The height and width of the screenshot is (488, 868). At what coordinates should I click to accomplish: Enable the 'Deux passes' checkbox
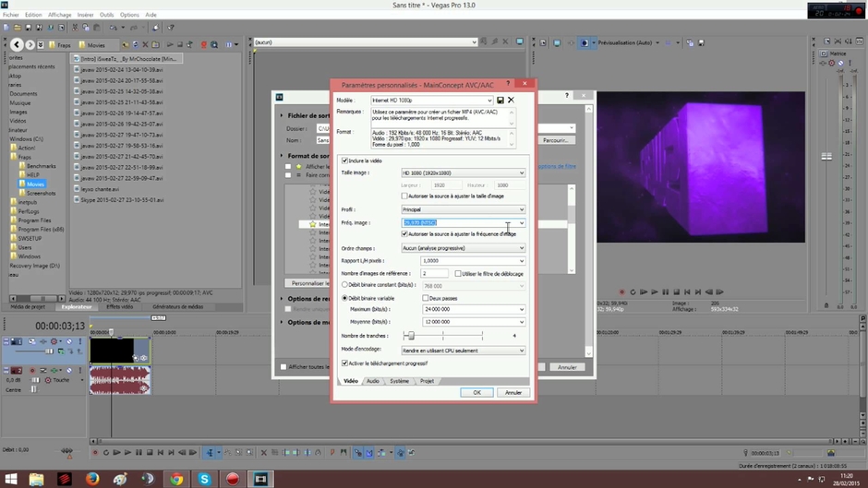click(x=425, y=298)
